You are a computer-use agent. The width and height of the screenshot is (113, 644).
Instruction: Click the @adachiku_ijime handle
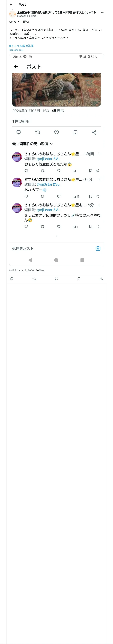27,16
